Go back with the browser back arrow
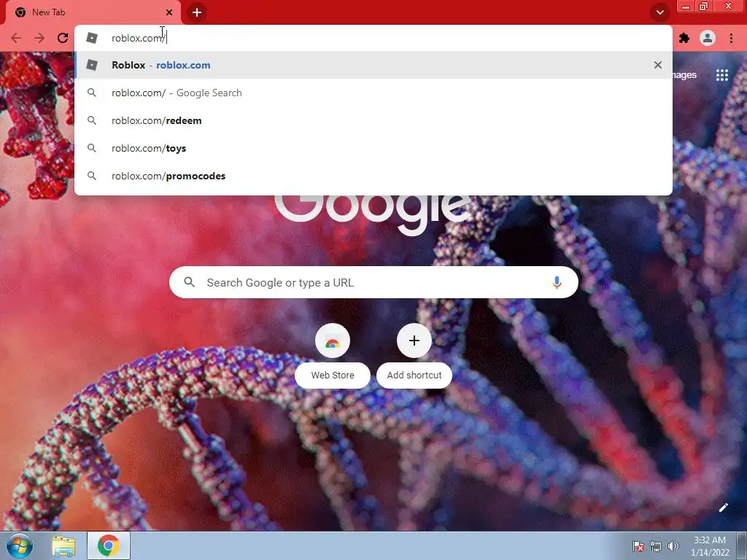The width and height of the screenshot is (747, 560). click(x=16, y=38)
